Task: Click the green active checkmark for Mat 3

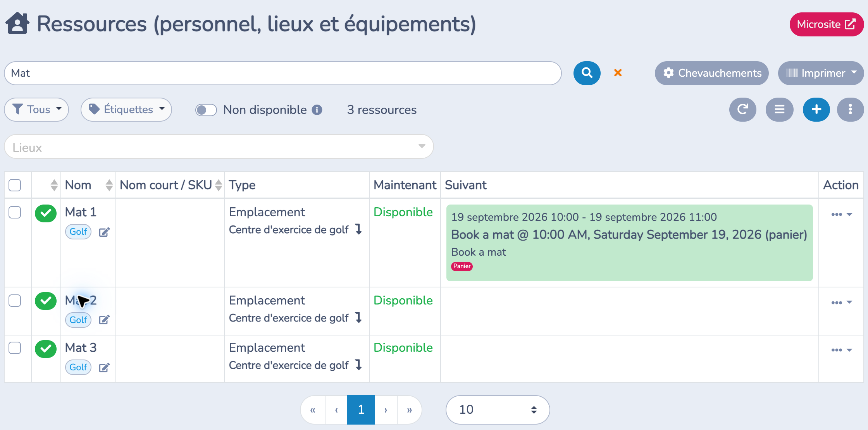Action: [46, 349]
